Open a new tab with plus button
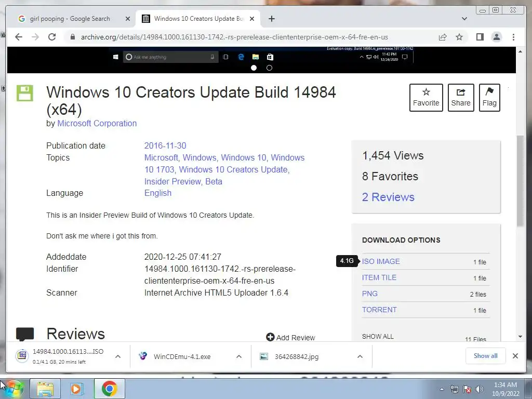Screen dimensions: 532x399 [x=271, y=19]
